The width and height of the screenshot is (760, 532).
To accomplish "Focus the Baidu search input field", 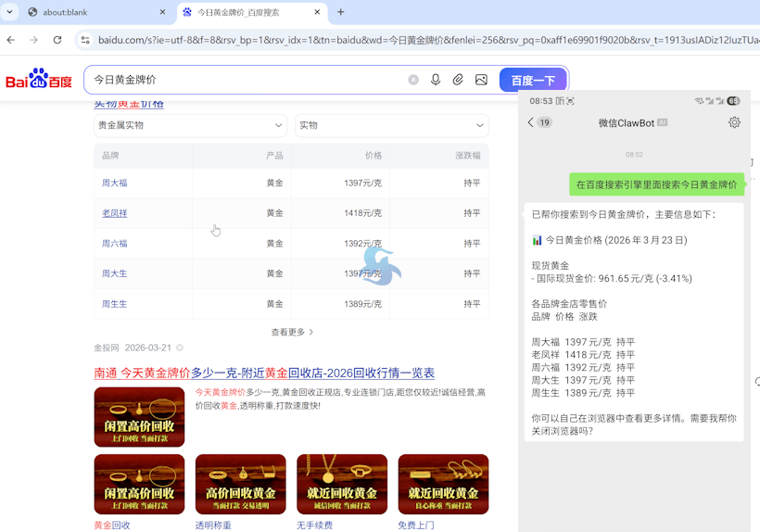I will coord(247,80).
